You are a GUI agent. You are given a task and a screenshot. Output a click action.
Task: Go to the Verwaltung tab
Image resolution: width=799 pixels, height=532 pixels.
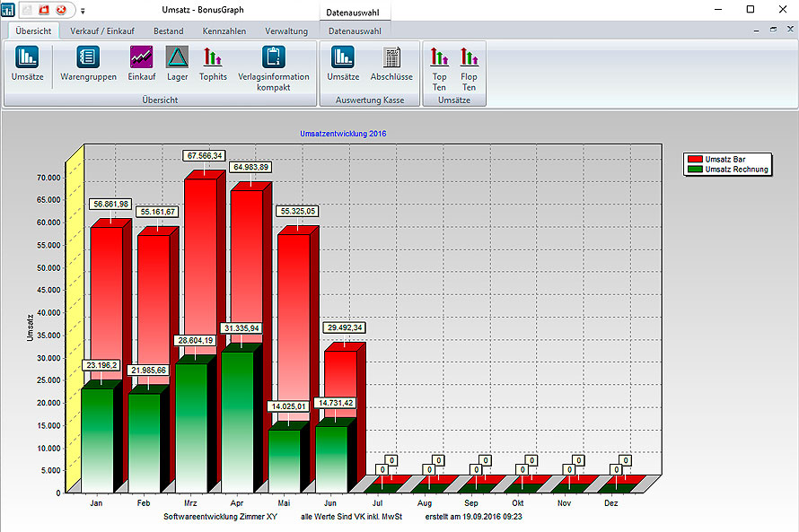[285, 31]
